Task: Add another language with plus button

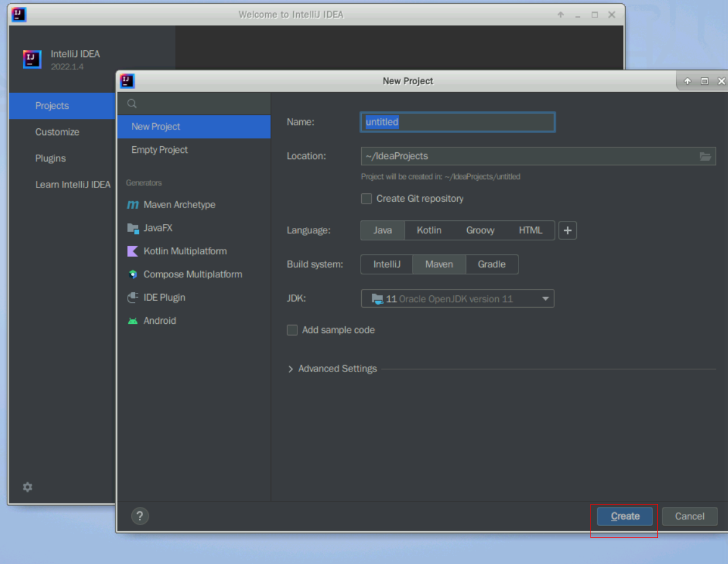Action: 568,230
